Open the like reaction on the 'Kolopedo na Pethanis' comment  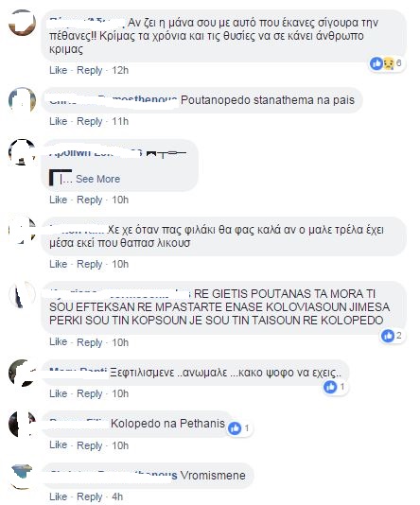[x=238, y=428]
